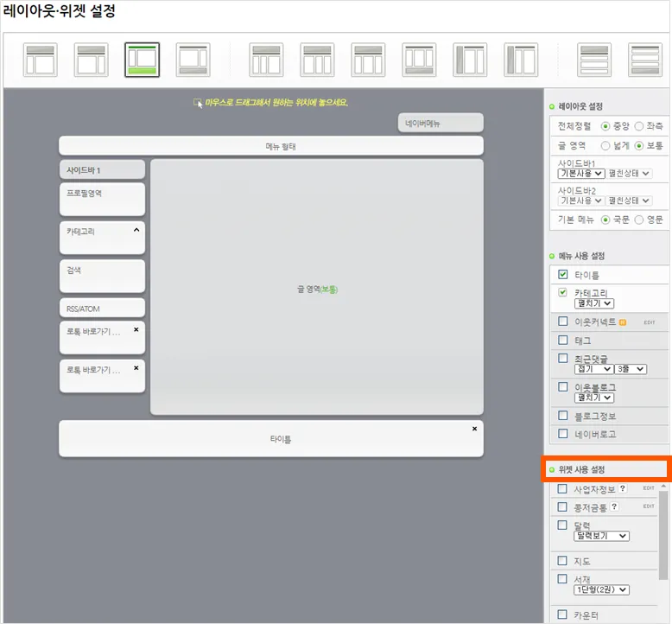Select 좌측 for 전체정렬

[x=639, y=126]
